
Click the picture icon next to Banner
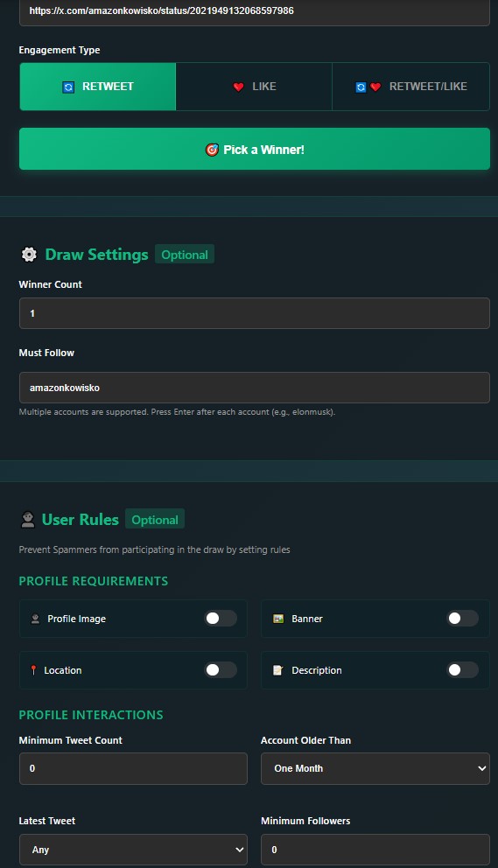[278, 619]
